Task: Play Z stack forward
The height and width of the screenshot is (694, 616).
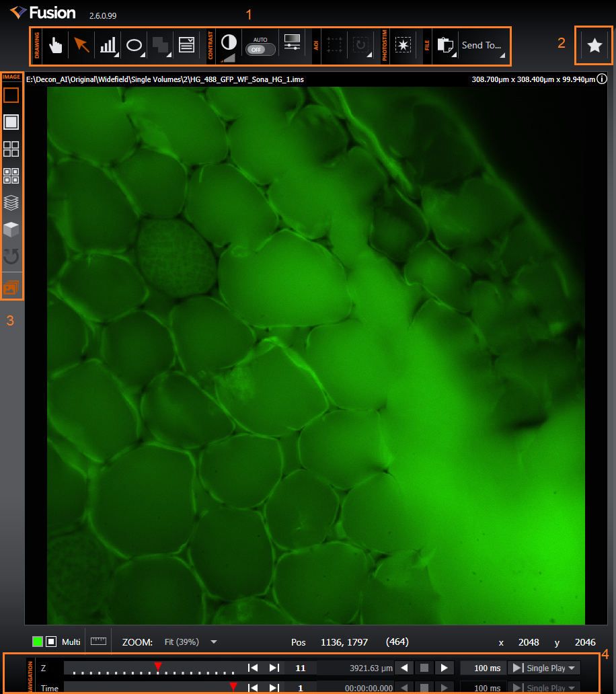Action: click(x=444, y=668)
